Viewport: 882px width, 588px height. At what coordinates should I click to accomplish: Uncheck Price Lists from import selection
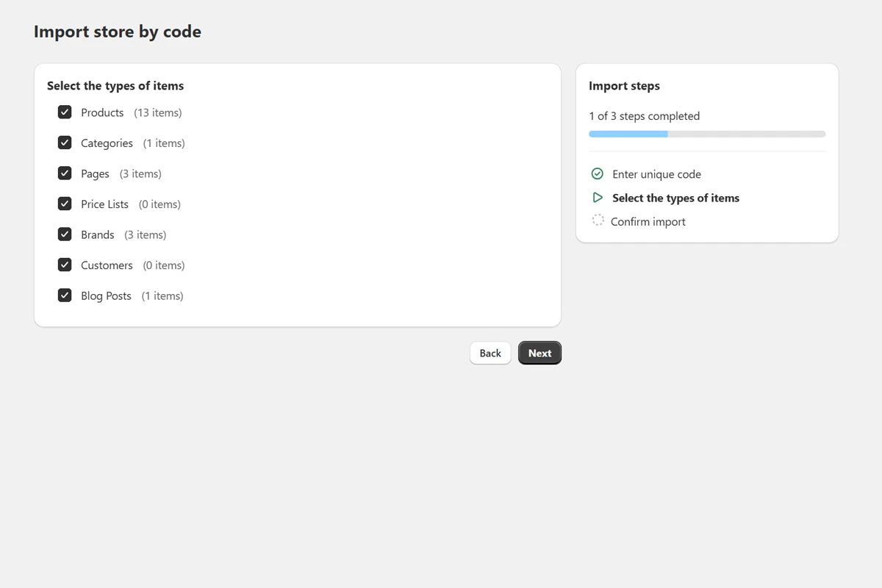[65, 204]
